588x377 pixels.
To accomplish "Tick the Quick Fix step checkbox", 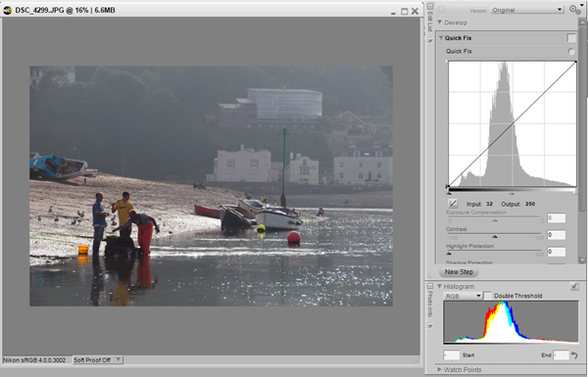I will pos(571,38).
